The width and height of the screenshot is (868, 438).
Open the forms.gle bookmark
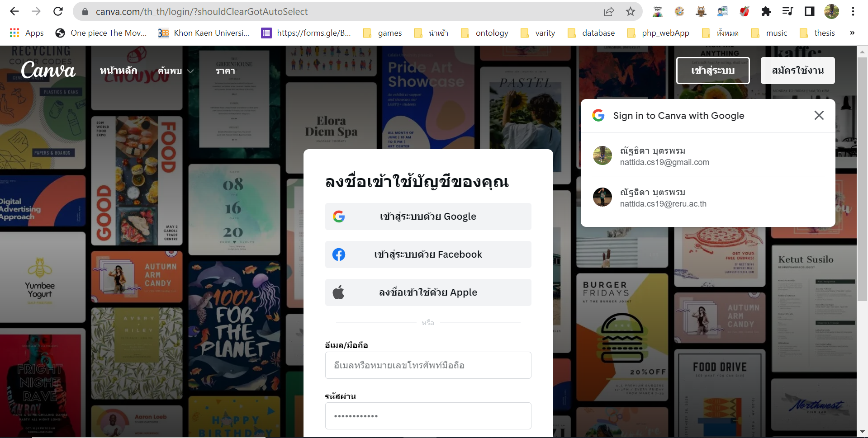(x=306, y=33)
